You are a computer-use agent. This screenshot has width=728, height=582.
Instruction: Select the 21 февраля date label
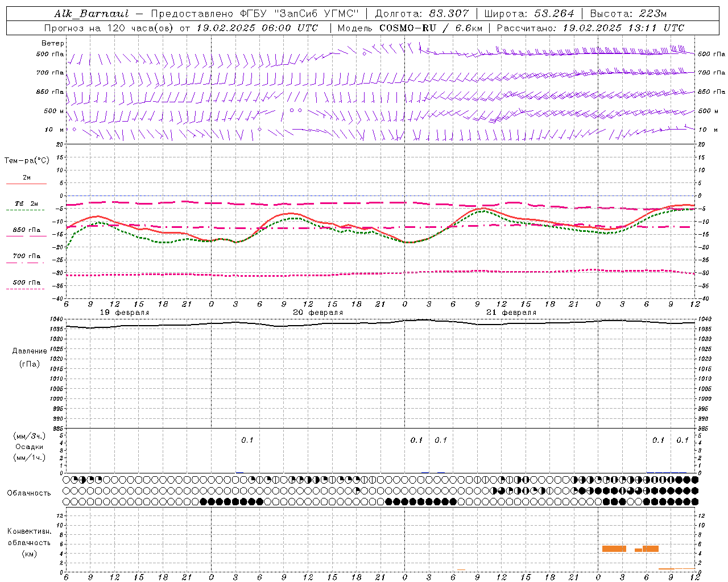pyautogui.click(x=511, y=313)
